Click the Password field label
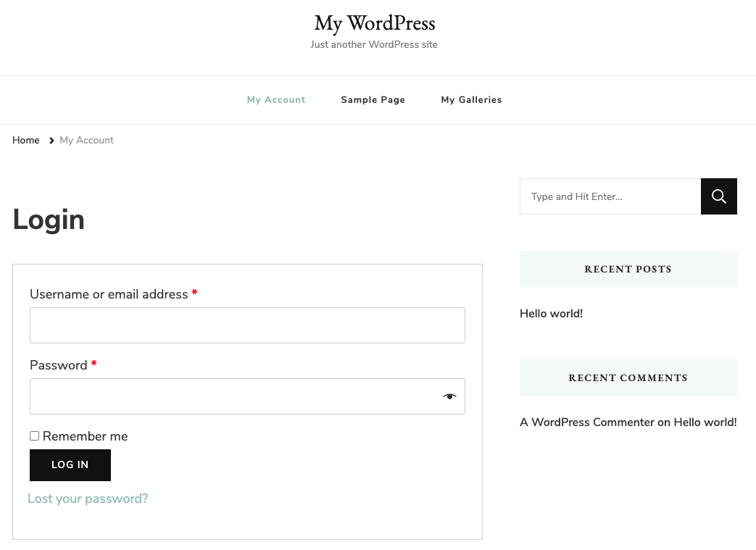756x550 pixels. 59,365
